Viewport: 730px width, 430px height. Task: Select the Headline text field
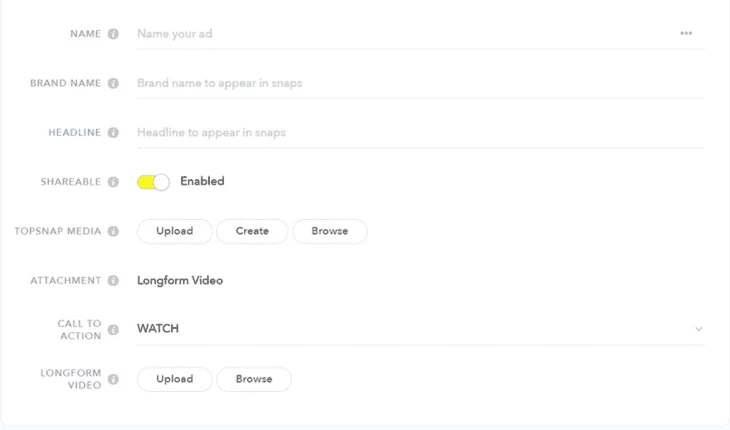click(420, 133)
